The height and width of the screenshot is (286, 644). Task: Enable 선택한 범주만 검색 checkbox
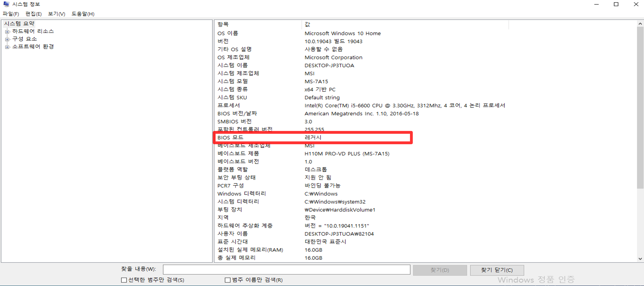click(x=124, y=280)
